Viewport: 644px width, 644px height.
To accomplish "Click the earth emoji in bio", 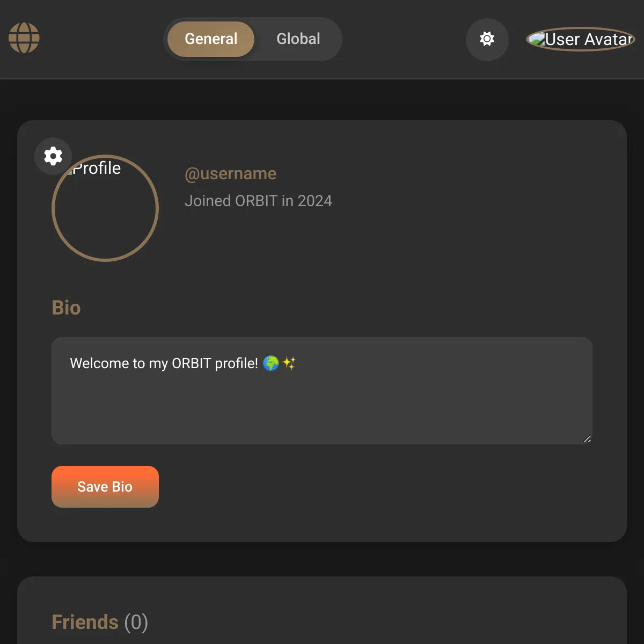I will pyautogui.click(x=271, y=363).
